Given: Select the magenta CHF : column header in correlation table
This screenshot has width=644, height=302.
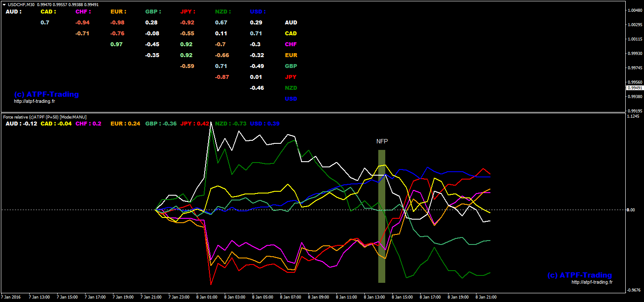Looking at the screenshot, I should click(83, 12).
